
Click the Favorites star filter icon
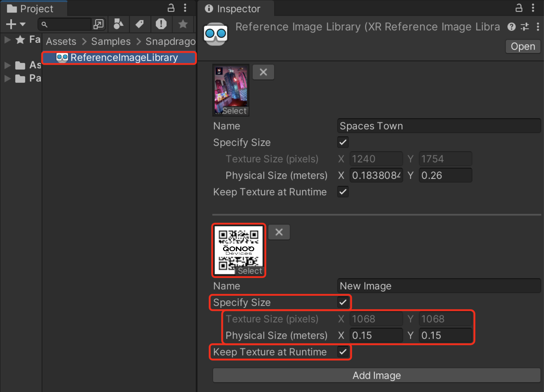click(x=183, y=24)
